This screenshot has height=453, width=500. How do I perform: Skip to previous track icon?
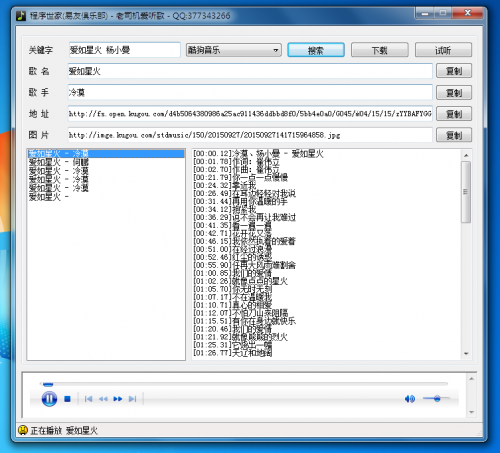pos(88,399)
